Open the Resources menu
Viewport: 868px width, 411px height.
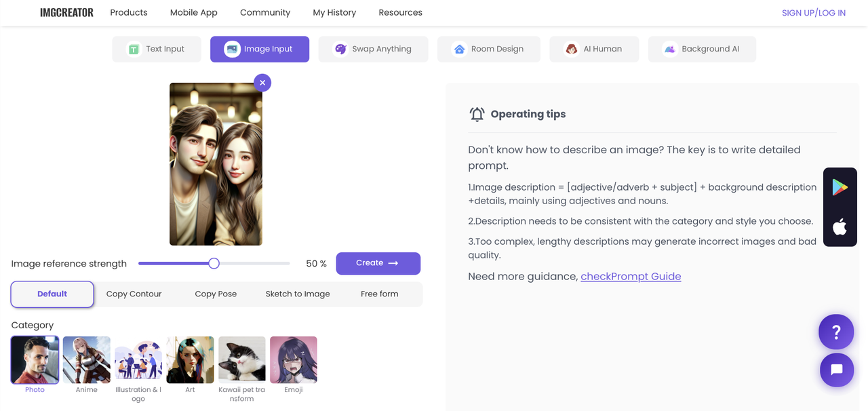pos(400,12)
